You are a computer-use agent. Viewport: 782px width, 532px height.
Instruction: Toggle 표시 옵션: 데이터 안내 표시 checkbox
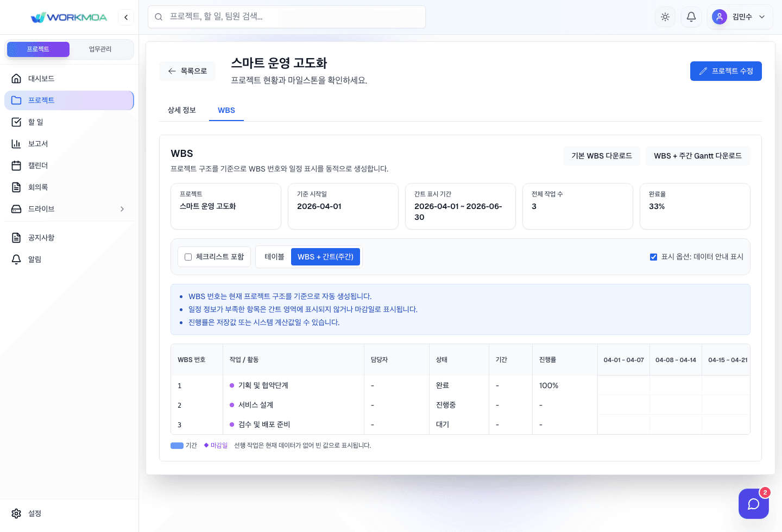654,257
